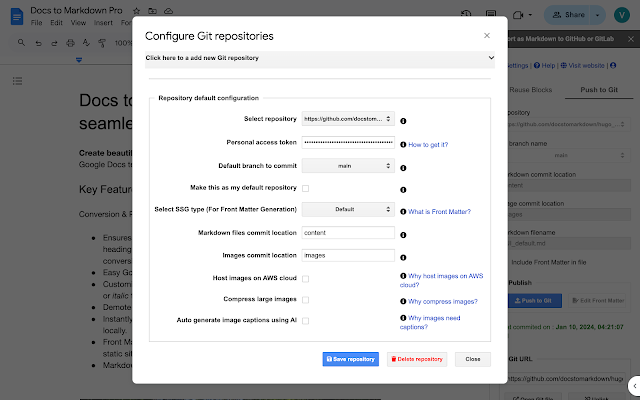The width and height of the screenshot is (640, 400).
Task: Open the Share options dropdown arrow
Action: point(598,15)
